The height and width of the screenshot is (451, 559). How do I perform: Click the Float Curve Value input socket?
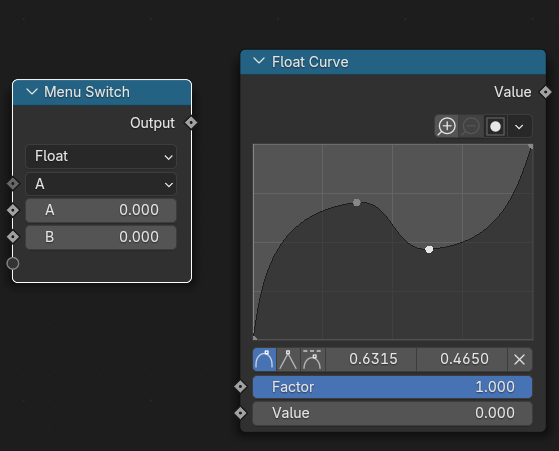point(240,413)
